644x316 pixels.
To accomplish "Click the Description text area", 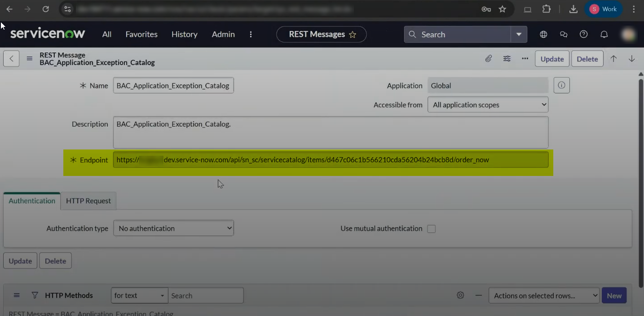I will (331, 132).
